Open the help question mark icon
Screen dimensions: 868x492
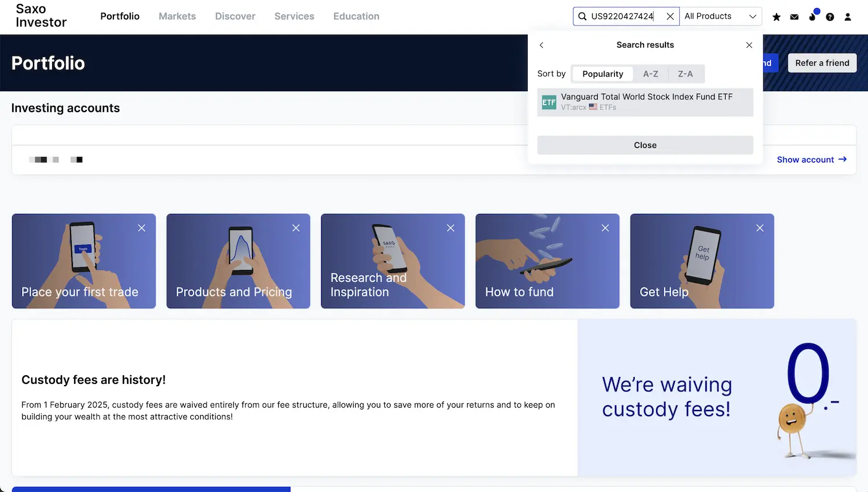tap(830, 17)
